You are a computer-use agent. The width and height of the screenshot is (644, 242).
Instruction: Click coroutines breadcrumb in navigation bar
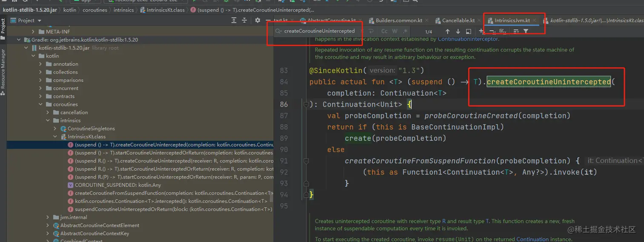(95, 10)
